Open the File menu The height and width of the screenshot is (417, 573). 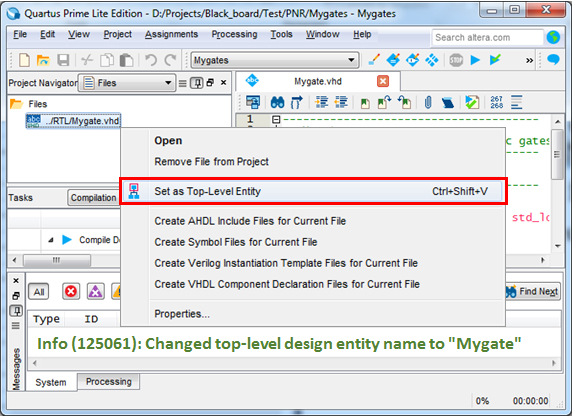pyautogui.click(x=20, y=34)
